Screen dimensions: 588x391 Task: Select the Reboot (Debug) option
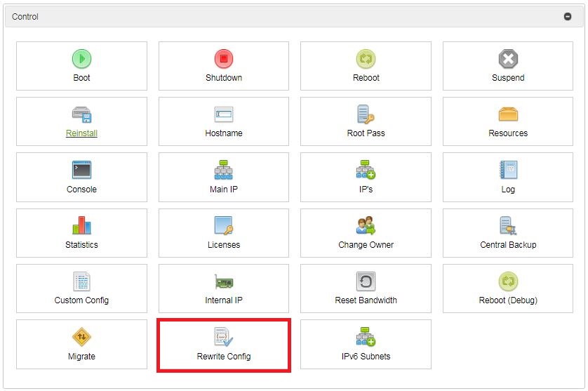coord(508,289)
